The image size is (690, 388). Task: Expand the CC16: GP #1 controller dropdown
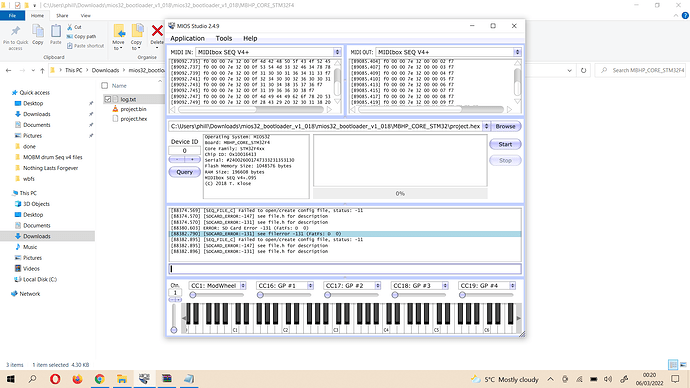[x=310, y=286]
